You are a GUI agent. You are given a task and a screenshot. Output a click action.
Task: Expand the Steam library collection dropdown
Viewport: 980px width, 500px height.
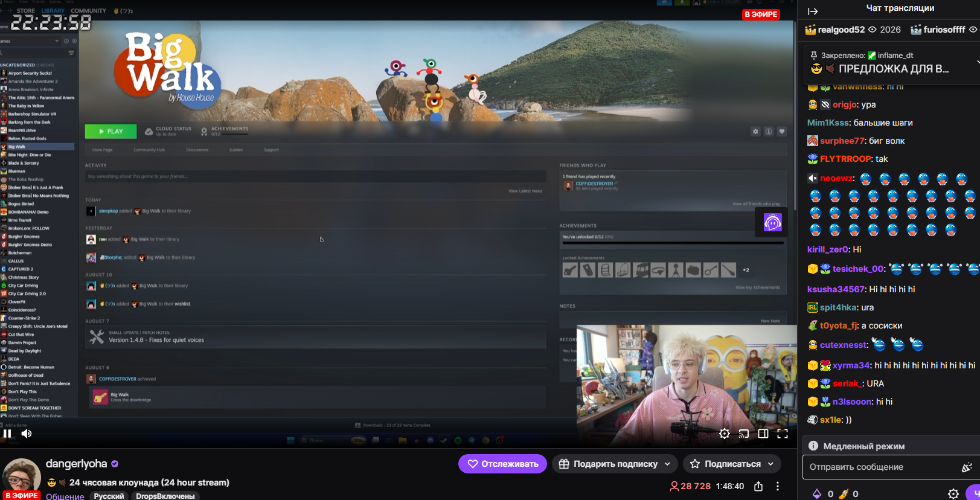tap(57, 41)
